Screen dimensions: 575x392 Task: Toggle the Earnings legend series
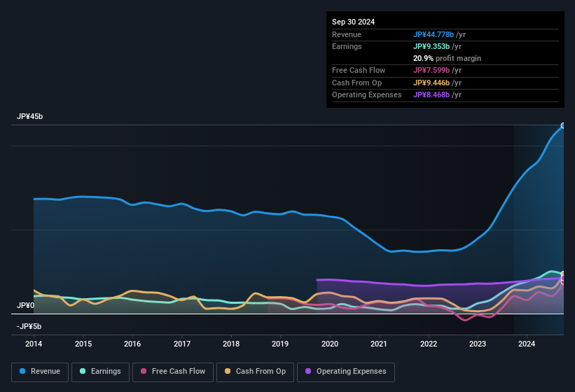[x=100, y=372]
